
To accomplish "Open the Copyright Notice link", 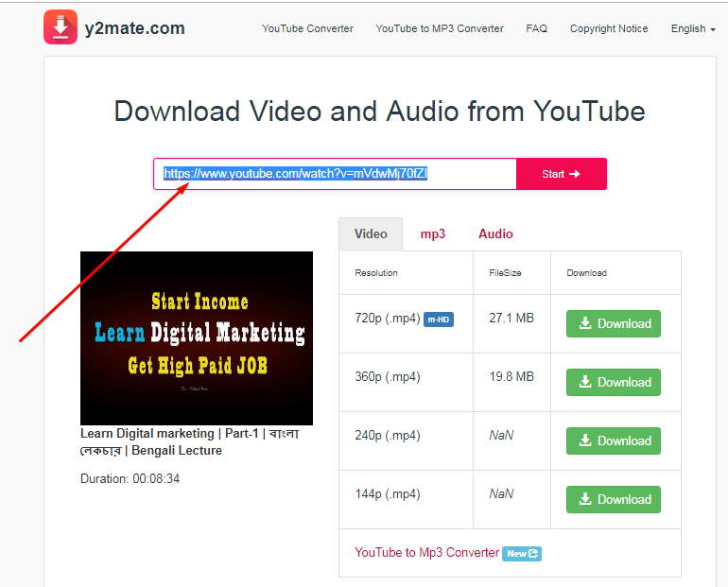I will pyautogui.click(x=609, y=28).
